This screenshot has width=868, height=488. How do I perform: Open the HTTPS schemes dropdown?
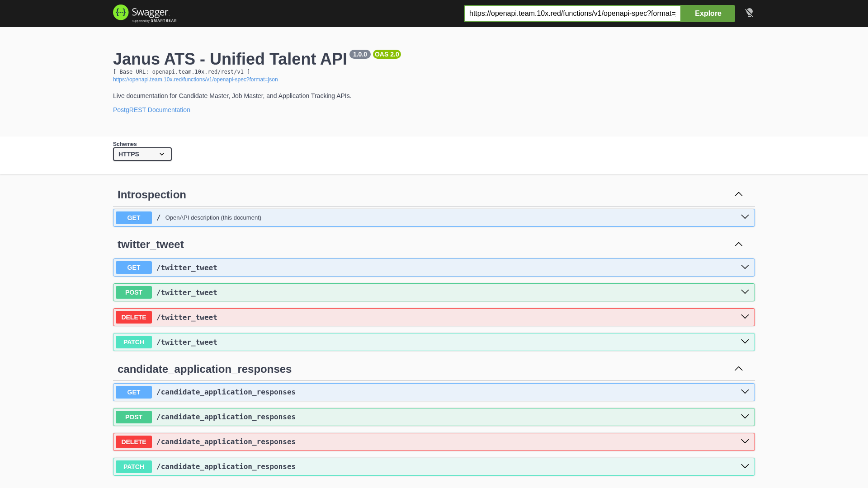(x=142, y=154)
